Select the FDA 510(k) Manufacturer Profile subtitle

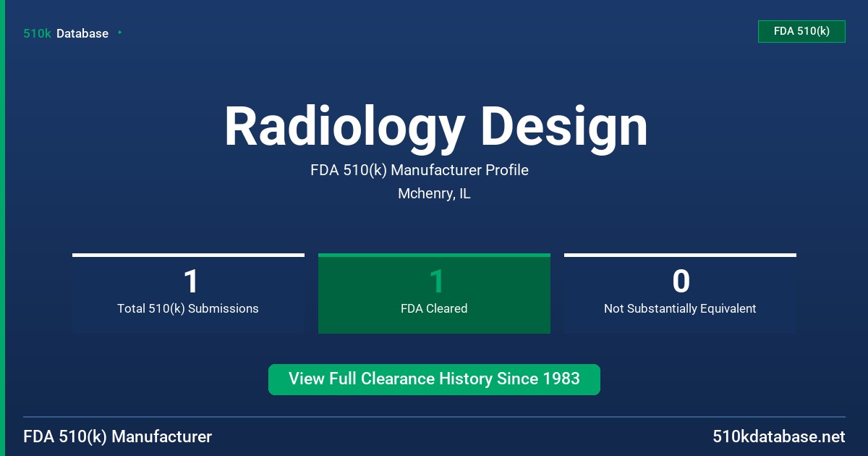[420, 170]
